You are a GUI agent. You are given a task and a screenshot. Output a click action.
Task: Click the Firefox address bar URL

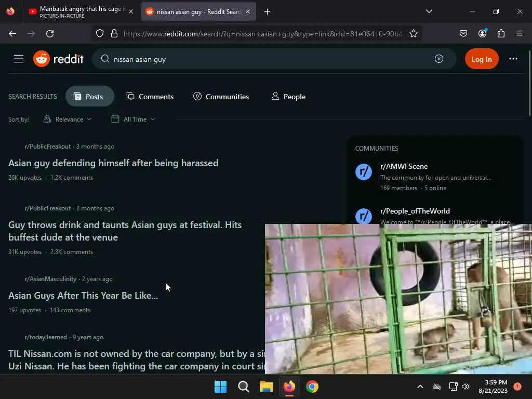pos(262,34)
